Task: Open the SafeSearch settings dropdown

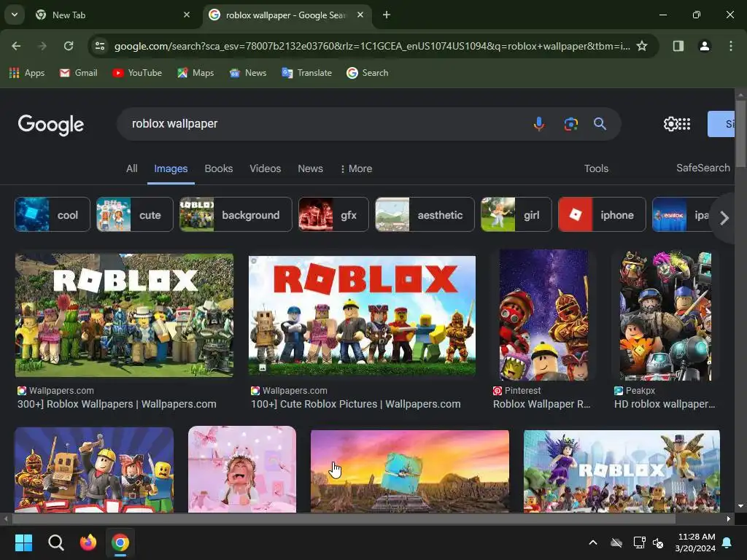Action: [703, 168]
